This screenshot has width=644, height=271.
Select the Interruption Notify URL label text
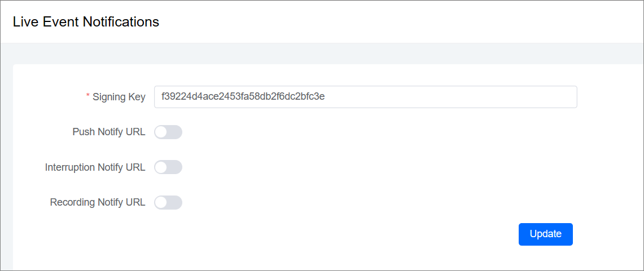[95, 167]
